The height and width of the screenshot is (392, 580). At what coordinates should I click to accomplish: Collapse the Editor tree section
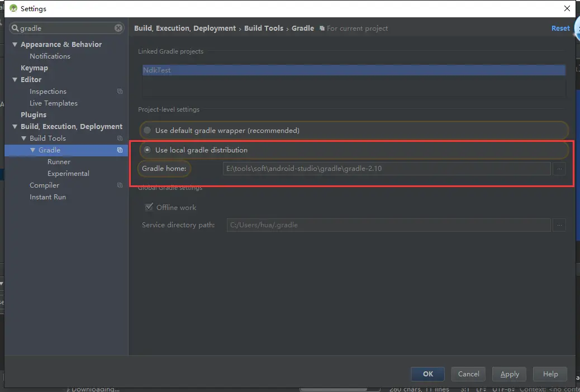pyautogui.click(x=15, y=79)
